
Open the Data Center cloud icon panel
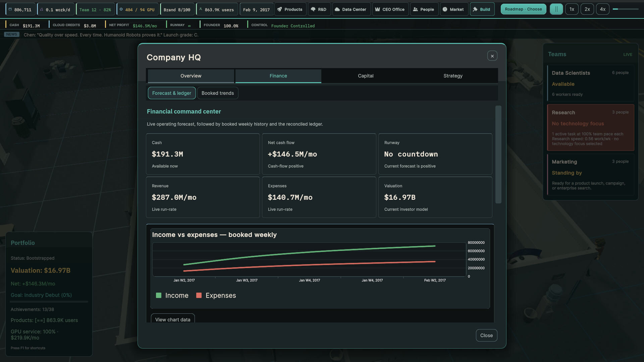coord(351,9)
